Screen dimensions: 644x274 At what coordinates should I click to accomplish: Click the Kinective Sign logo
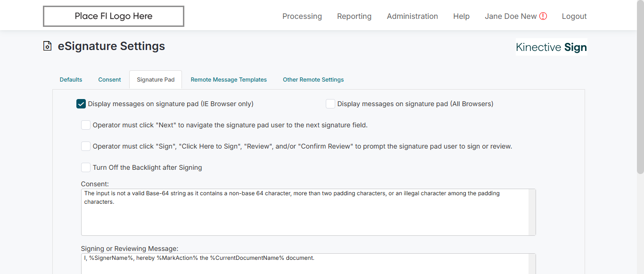[551, 47]
